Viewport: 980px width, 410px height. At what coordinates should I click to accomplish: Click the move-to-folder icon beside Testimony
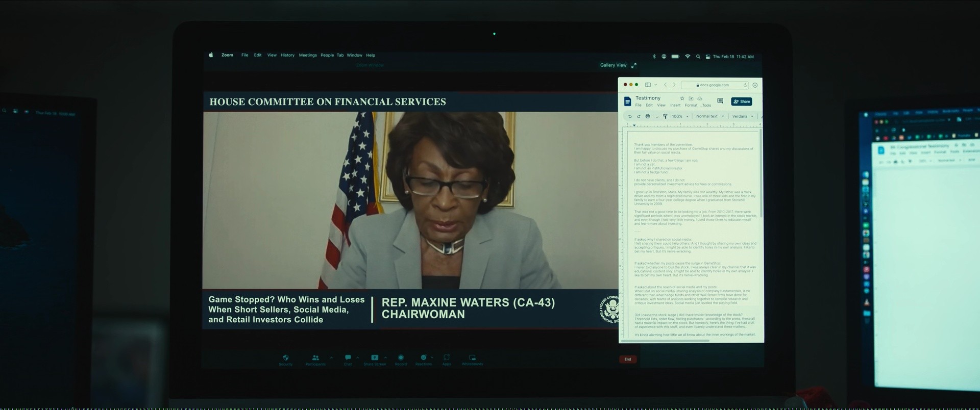[x=691, y=98]
